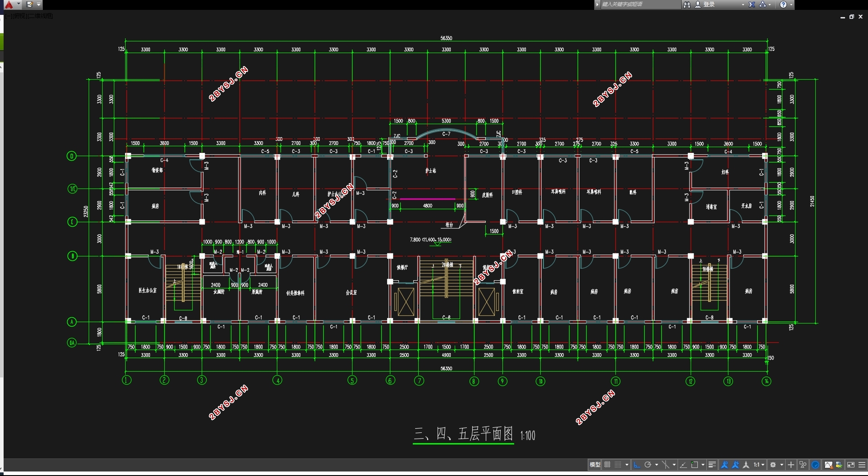Expand the object snap options arrow
This screenshot has width=868, height=476.
[x=703, y=465]
